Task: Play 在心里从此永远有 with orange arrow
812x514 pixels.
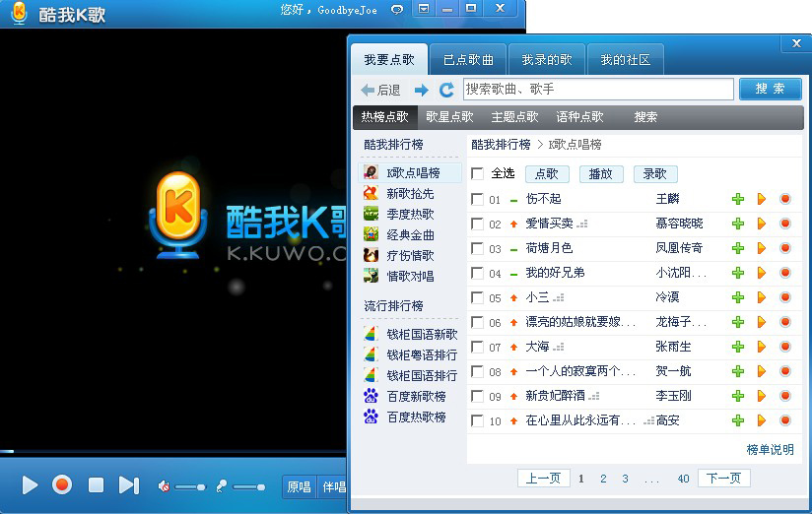Action: pos(761,420)
